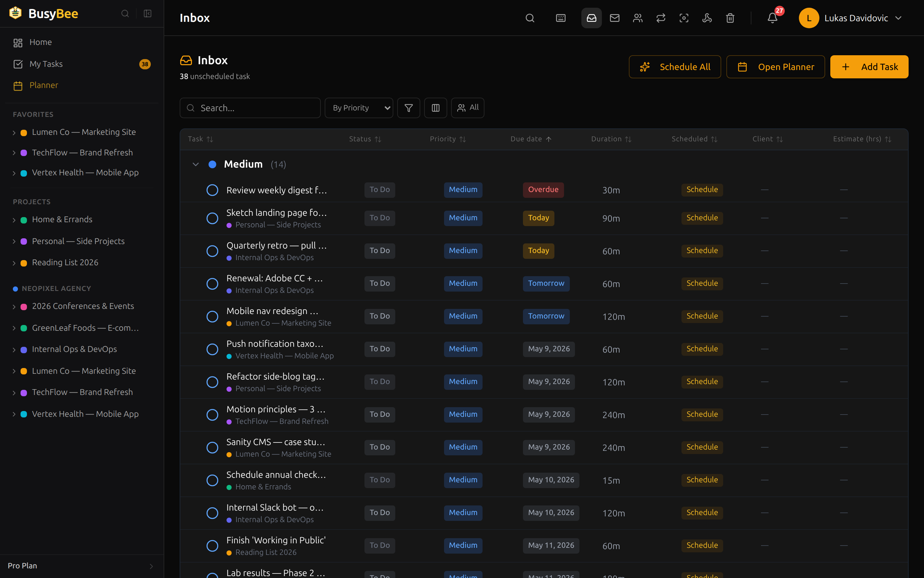Open keyboard shortcuts icon
924x578 pixels.
tap(560, 18)
